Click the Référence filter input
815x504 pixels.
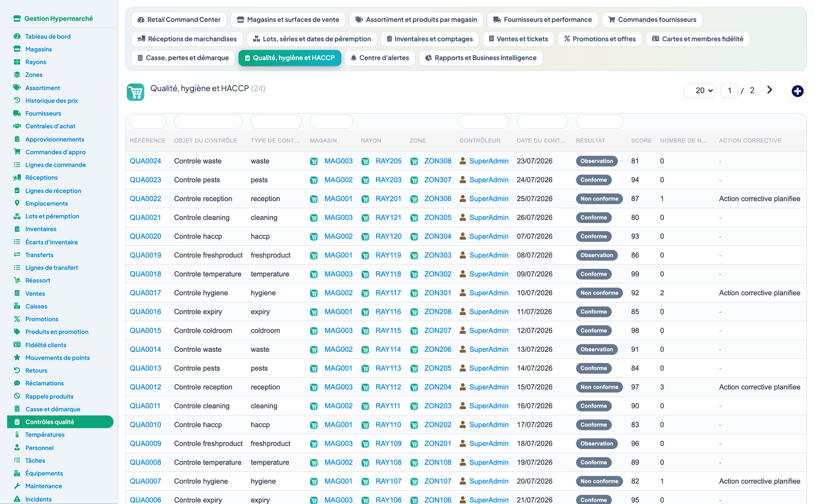[x=148, y=122]
